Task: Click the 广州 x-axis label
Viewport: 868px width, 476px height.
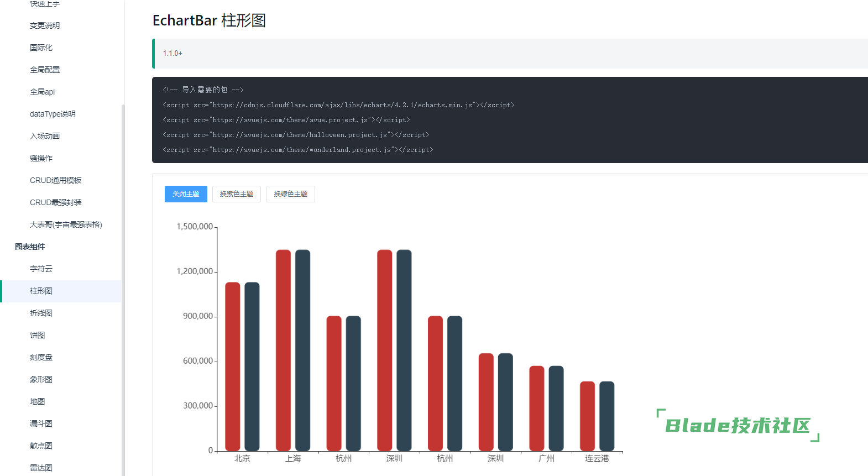Action: click(x=546, y=458)
